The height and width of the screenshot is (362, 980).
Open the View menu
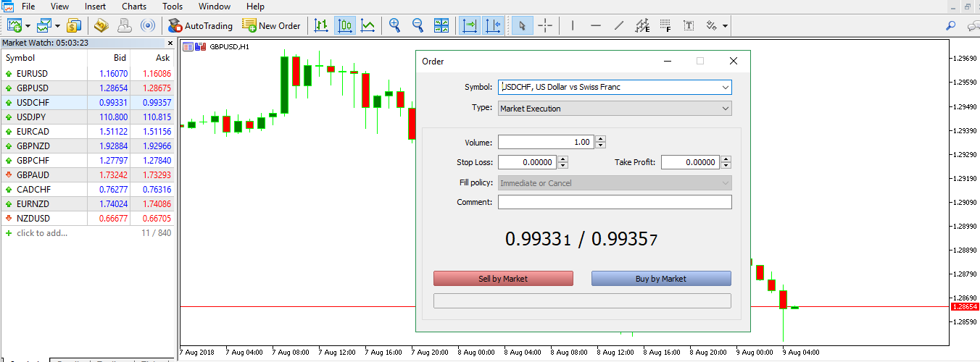pos(59,7)
